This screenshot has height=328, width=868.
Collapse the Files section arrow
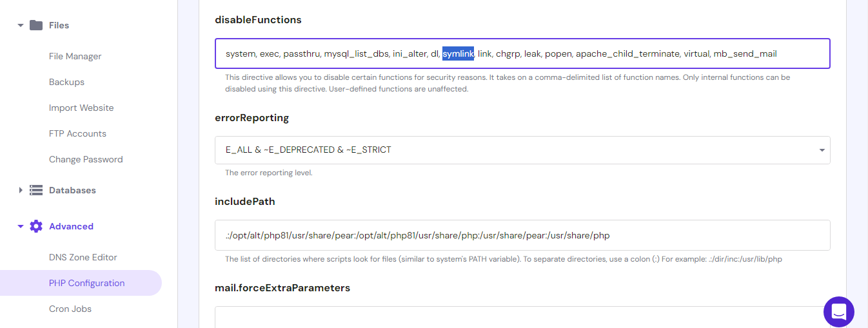click(21, 25)
